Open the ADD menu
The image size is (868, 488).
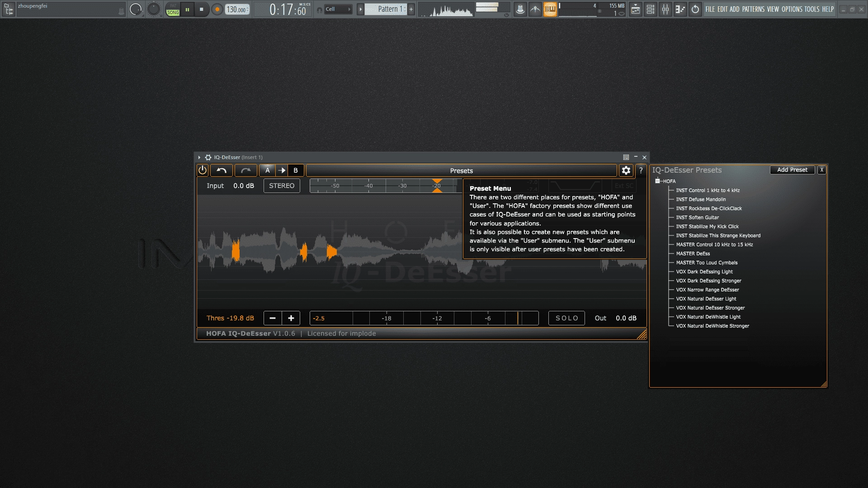pyautogui.click(x=735, y=9)
